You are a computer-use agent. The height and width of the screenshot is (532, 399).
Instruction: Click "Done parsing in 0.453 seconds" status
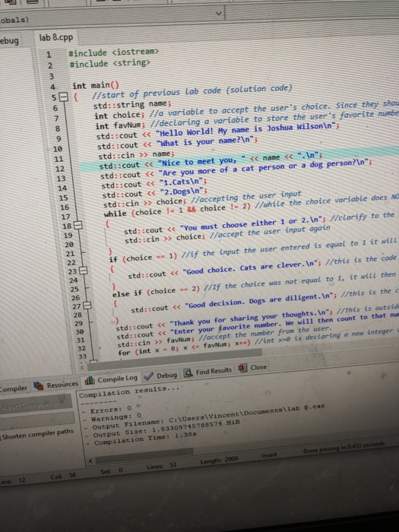click(344, 448)
